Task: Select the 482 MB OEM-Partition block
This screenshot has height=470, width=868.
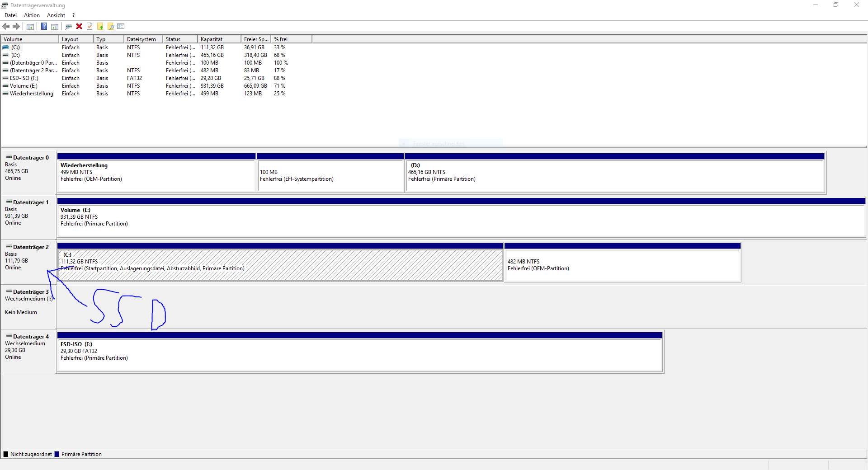Action: click(623, 262)
